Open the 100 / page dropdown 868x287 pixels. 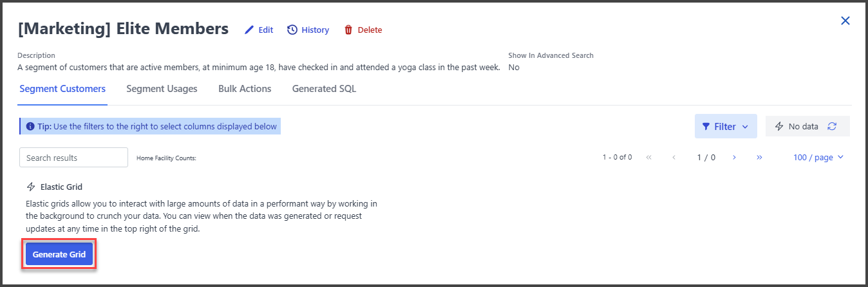point(818,157)
